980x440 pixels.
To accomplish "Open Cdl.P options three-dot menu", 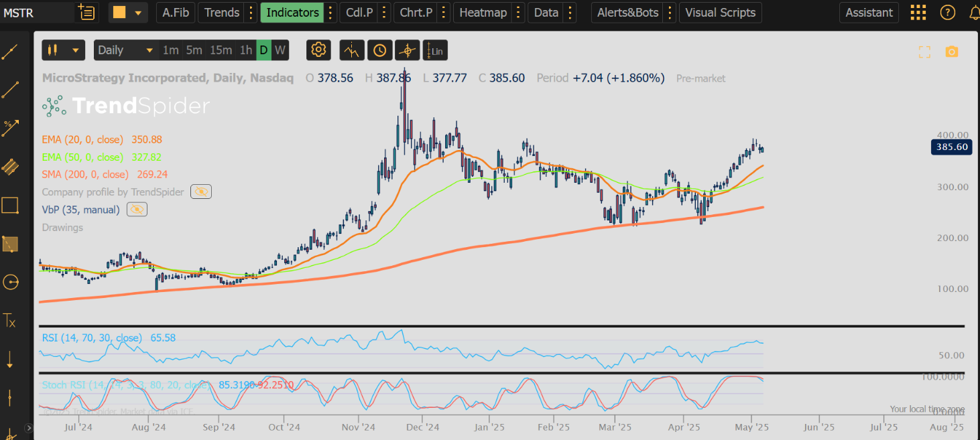I will coord(384,12).
